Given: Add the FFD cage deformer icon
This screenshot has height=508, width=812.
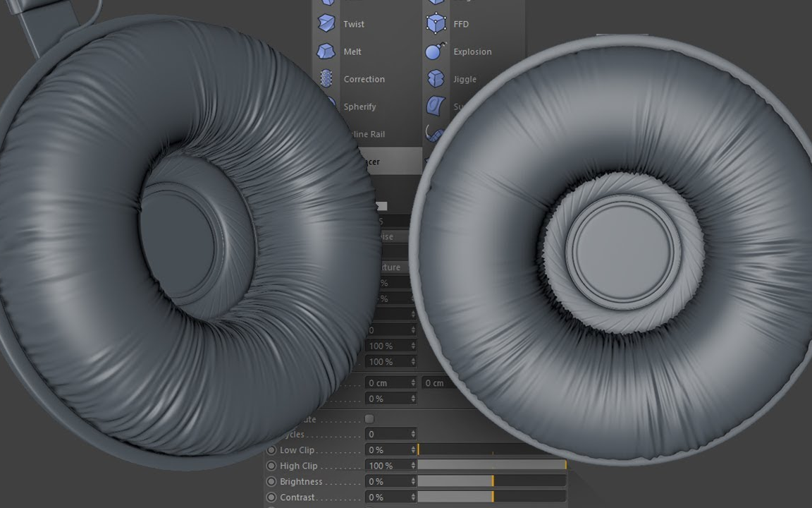Looking at the screenshot, I should [x=436, y=23].
